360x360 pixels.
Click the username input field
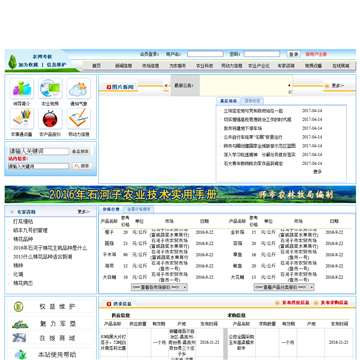(x=205, y=54)
